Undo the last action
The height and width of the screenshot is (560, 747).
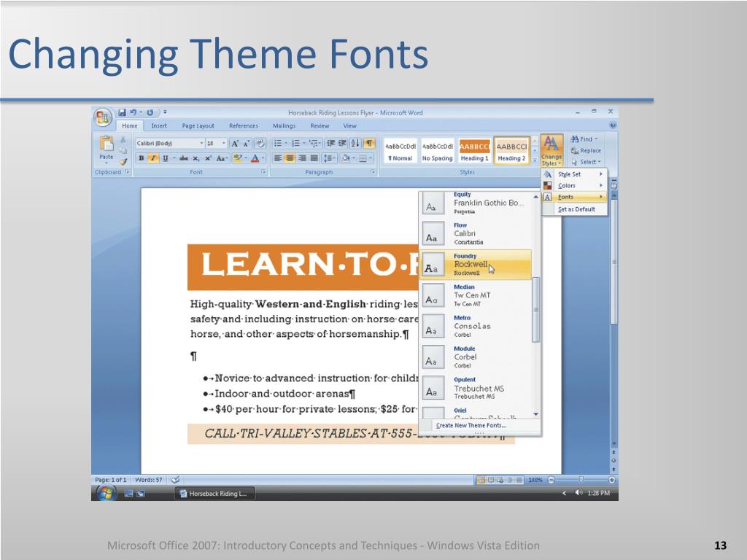133,112
